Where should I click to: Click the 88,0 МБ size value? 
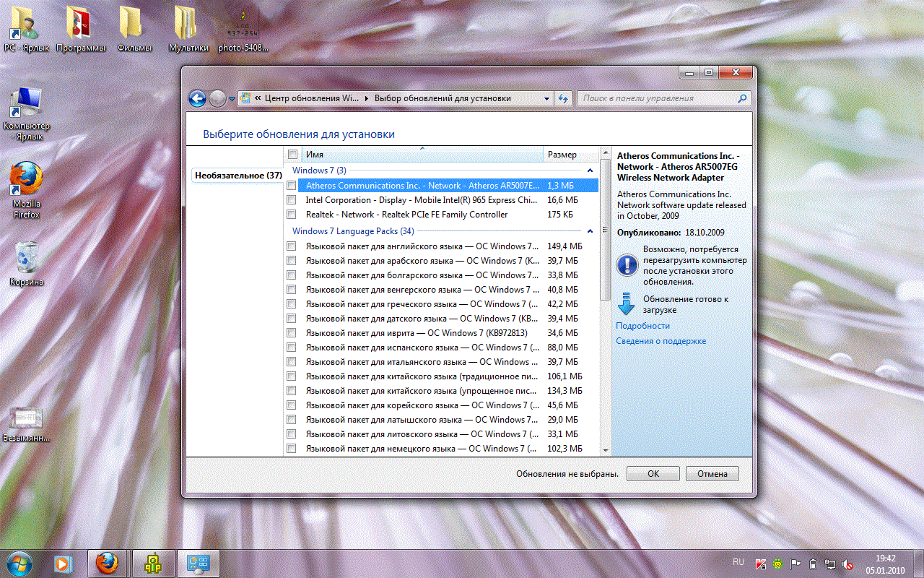(562, 348)
